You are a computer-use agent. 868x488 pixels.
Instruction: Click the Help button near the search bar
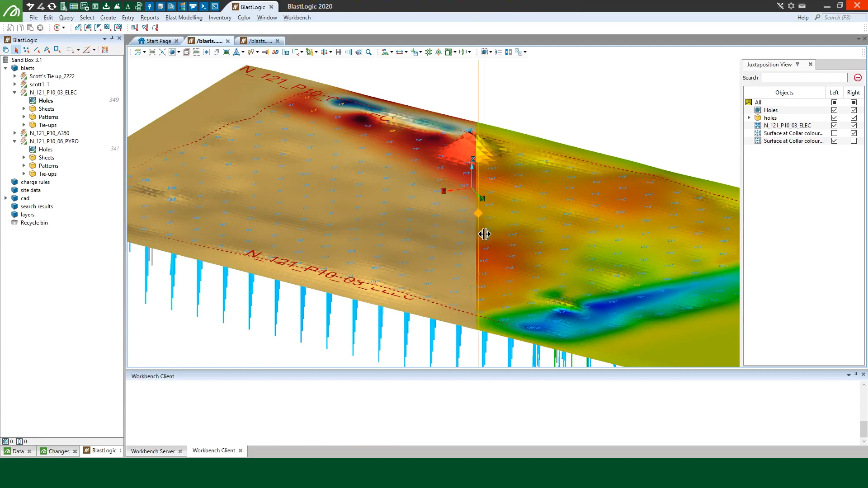[x=803, y=17]
